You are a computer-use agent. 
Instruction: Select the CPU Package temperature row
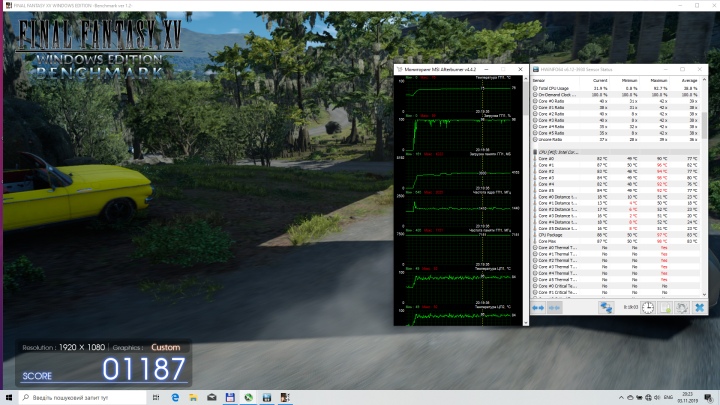click(552, 234)
